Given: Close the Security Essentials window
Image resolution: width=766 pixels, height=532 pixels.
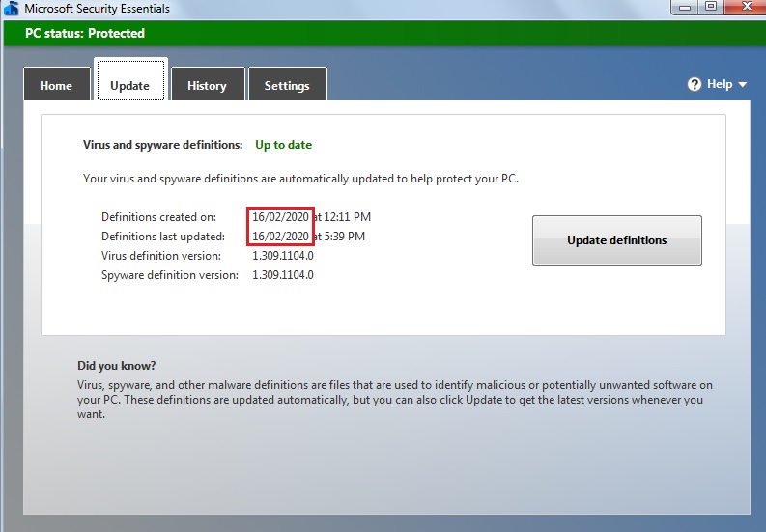Looking at the screenshot, I should pos(746,7).
